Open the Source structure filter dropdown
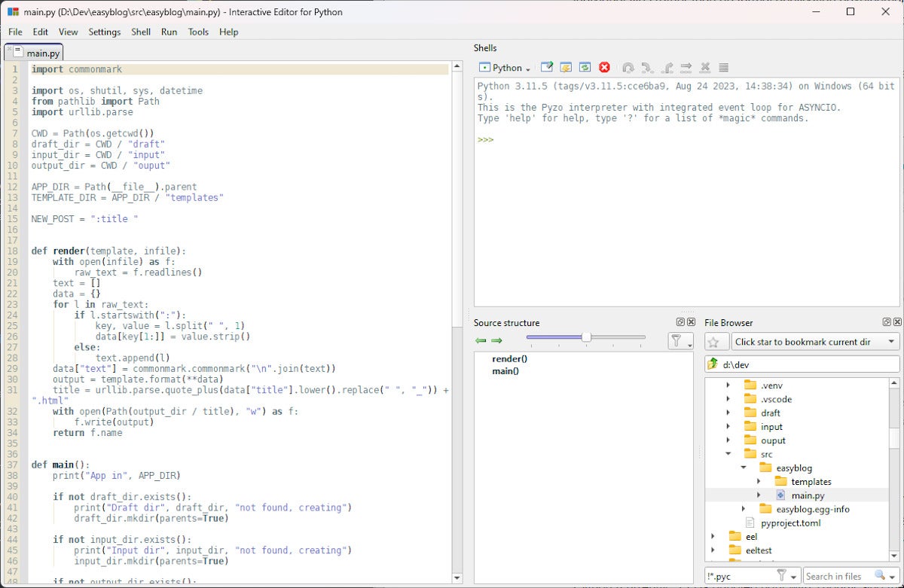This screenshot has height=588, width=904. point(681,342)
